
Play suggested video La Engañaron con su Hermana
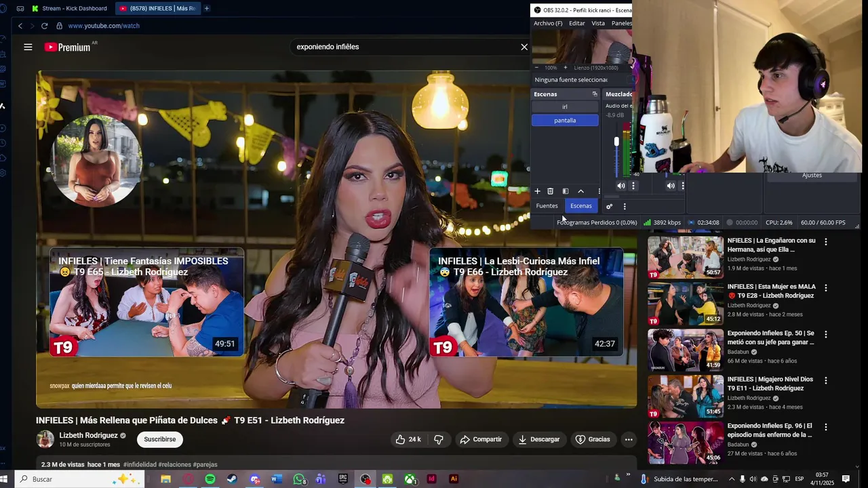pos(686,258)
